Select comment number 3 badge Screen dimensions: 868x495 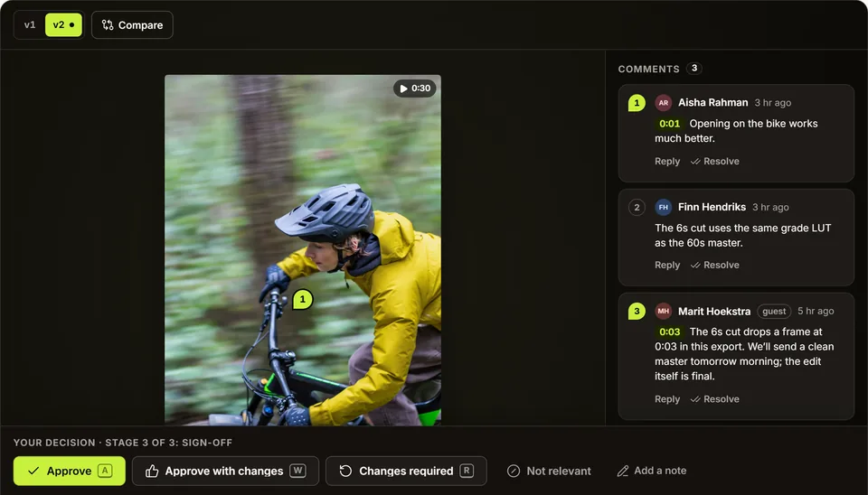pyautogui.click(x=637, y=311)
